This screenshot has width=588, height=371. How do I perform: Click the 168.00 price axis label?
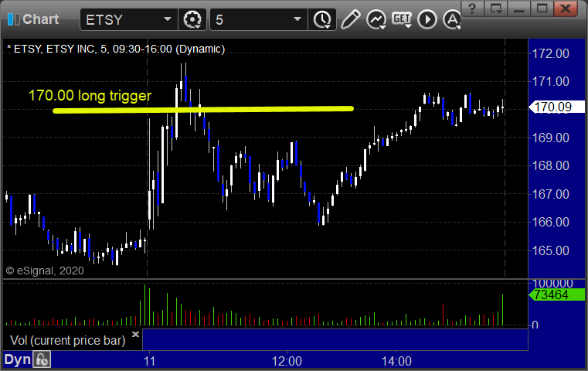(550, 165)
